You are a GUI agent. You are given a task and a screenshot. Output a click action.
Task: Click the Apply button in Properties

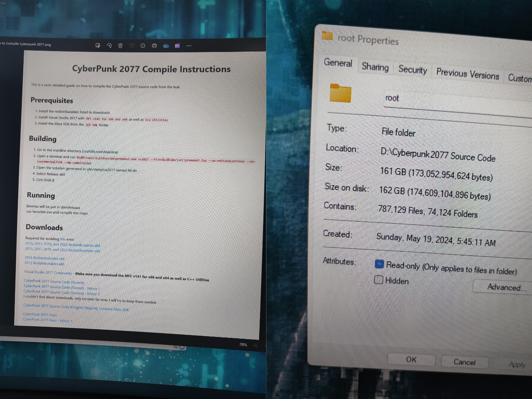[x=517, y=364]
